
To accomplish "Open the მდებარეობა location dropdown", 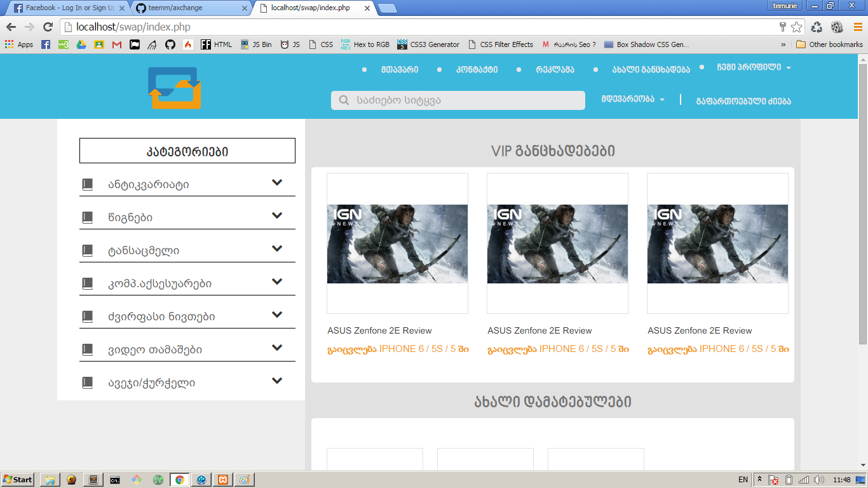I will click(633, 100).
